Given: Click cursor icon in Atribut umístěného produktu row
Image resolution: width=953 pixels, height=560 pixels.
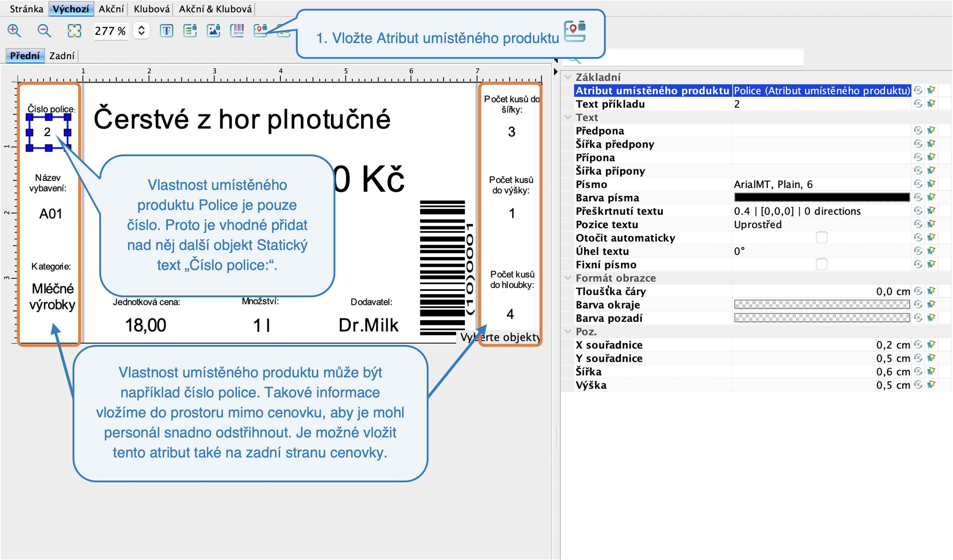Looking at the screenshot, I should click(x=931, y=90).
